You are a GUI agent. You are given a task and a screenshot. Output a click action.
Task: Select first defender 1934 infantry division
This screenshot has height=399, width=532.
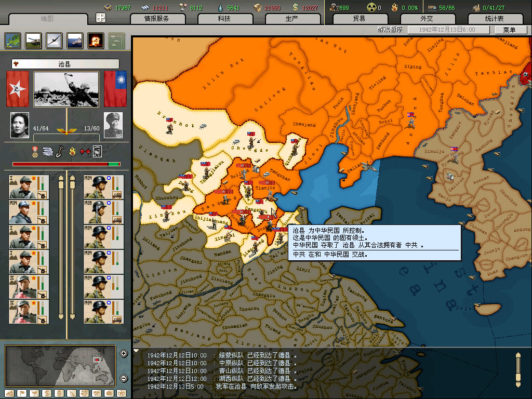tap(103, 187)
